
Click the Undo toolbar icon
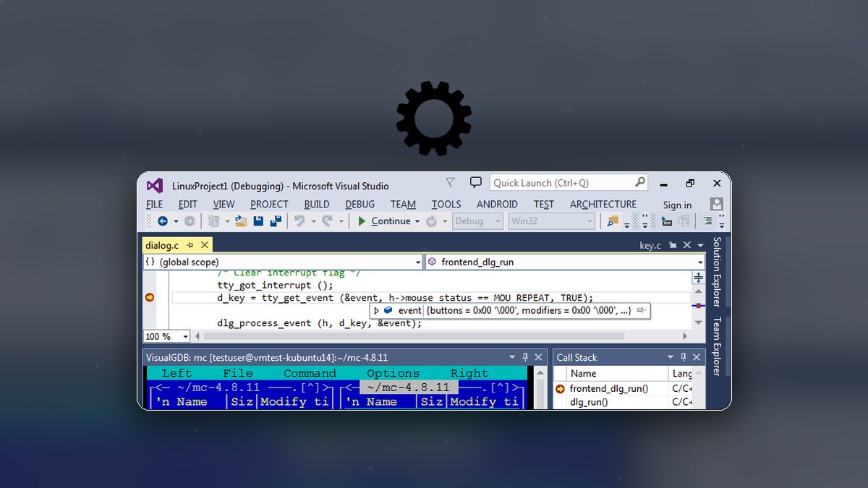pos(299,221)
